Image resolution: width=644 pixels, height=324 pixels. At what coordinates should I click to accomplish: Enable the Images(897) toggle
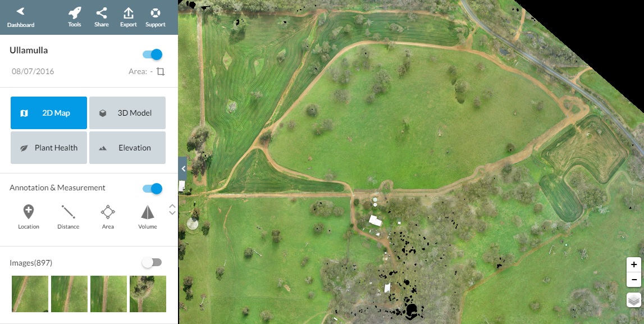[x=152, y=262]
